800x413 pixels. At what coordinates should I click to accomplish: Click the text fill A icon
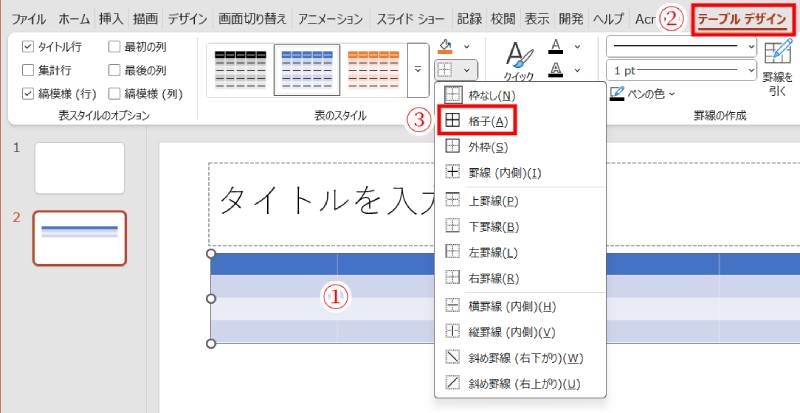(x=556, y=47)
